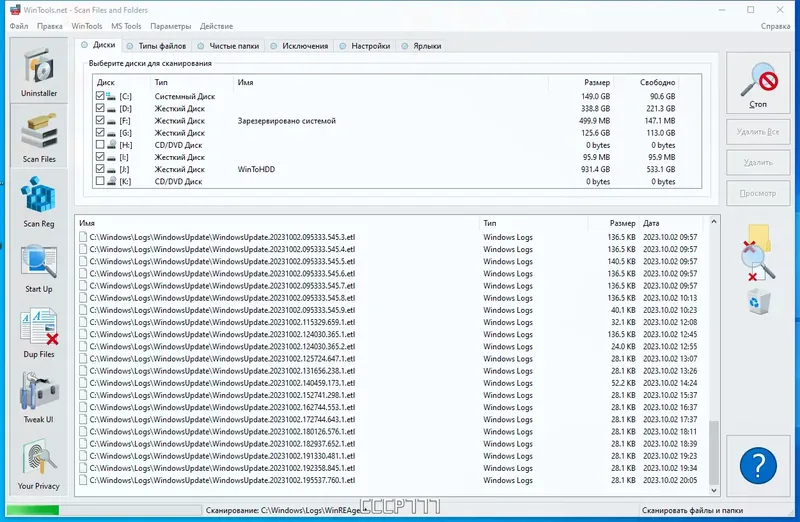Click the CD/DVD drive icon for K:

pyautogui.click(x=112, y=181)
